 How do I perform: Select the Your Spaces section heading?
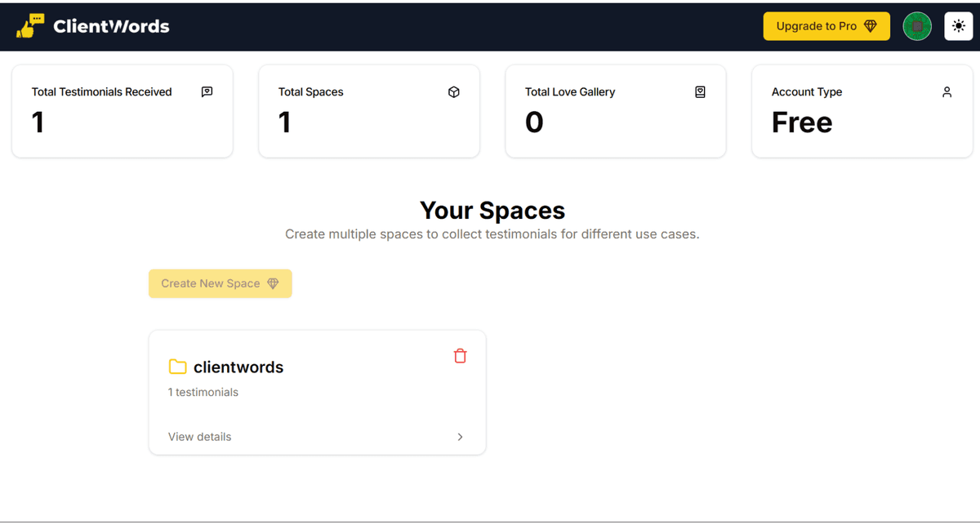click(492, 210)
